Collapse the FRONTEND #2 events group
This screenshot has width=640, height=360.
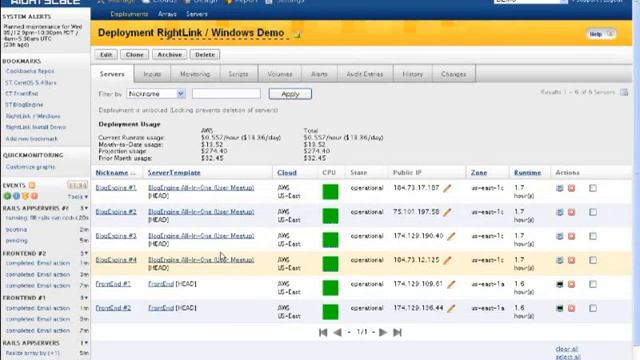click(x=84, y=253)
